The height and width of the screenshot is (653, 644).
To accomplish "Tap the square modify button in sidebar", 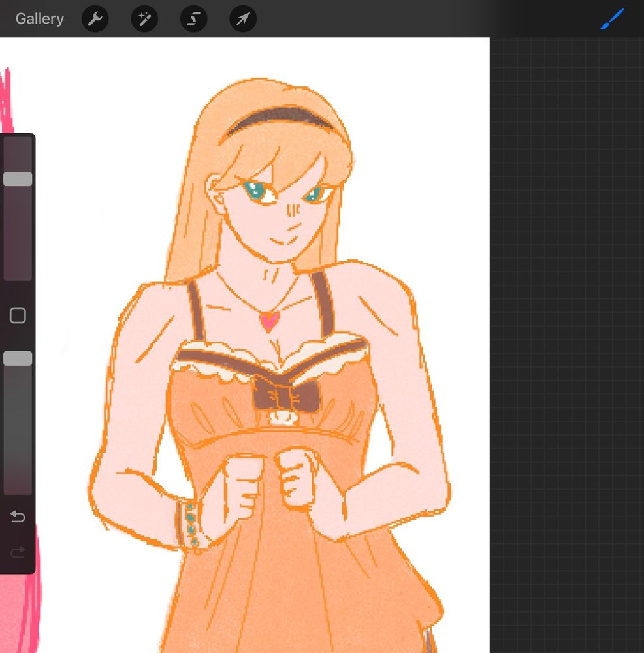I will (18, 315).
